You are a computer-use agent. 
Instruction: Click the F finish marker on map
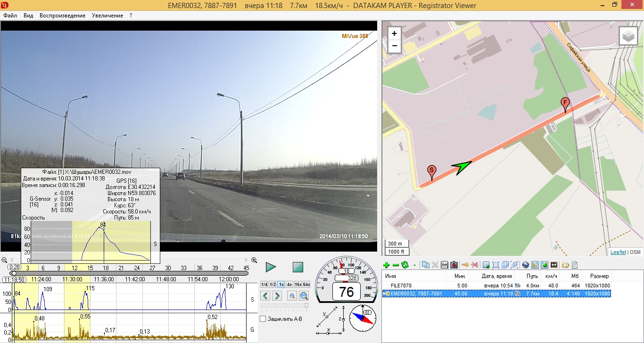(565, 105)
